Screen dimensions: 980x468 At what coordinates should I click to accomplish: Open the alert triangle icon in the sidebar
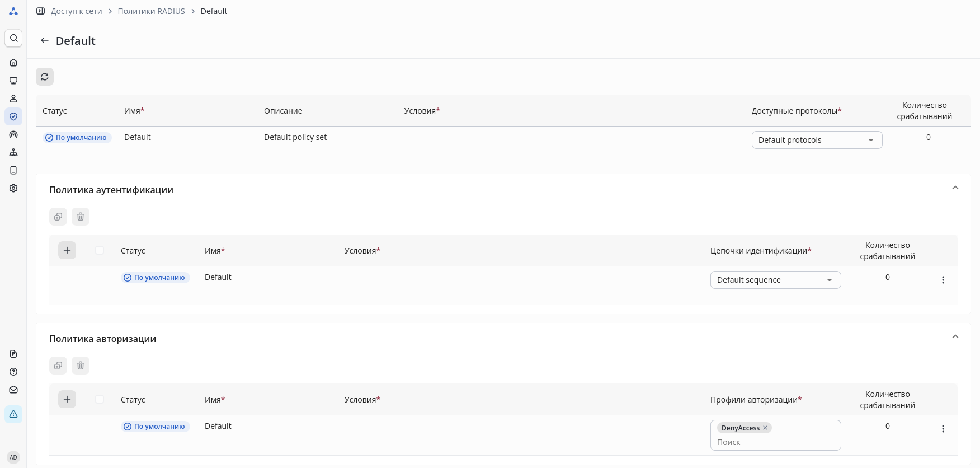(13, 414)
